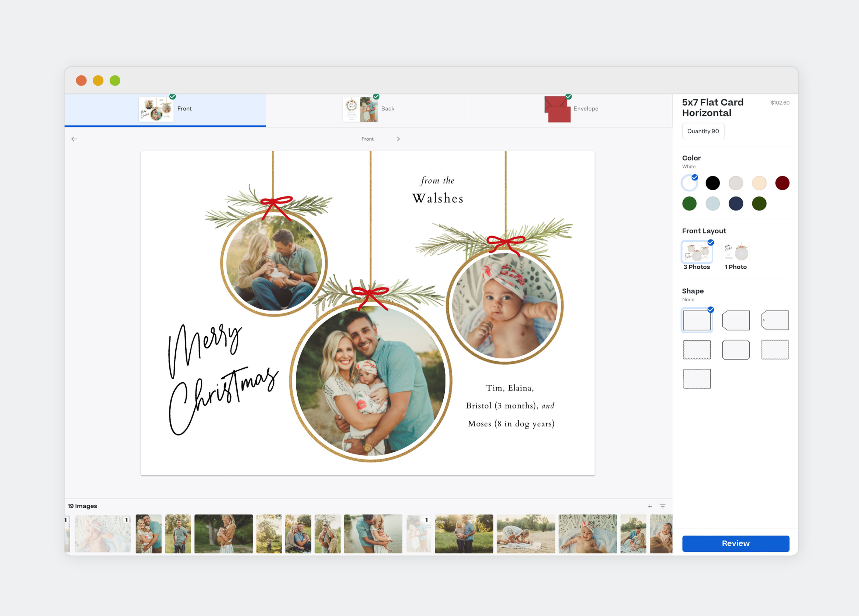Choose the clipped-corner card shape
859x616 pixels.
[x=736, y=320]
